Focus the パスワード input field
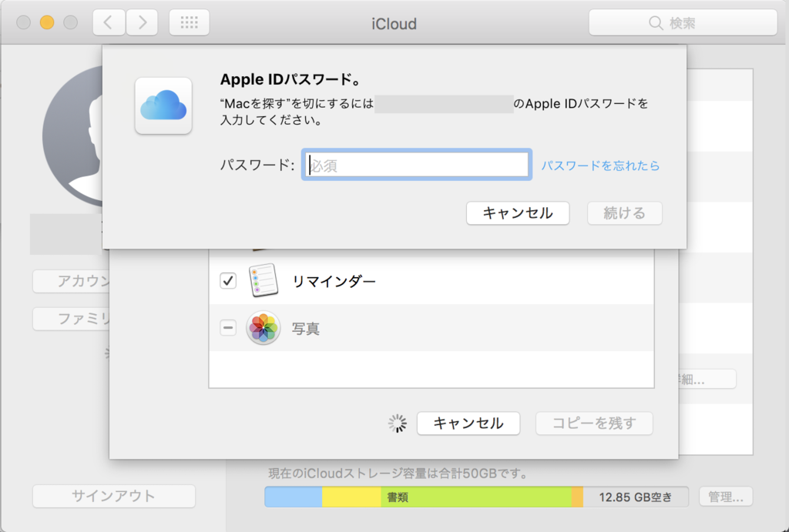The image size is (789, 532). (x=417, y=165)
